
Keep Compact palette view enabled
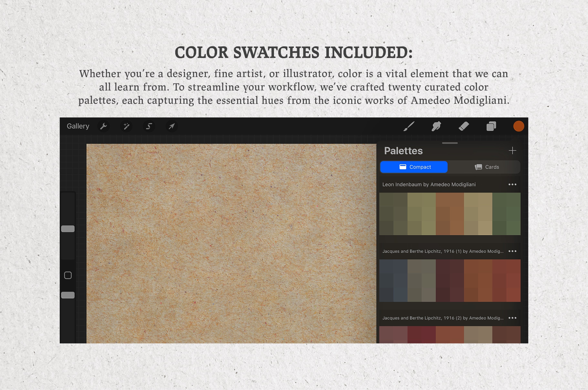coord(414,167)
